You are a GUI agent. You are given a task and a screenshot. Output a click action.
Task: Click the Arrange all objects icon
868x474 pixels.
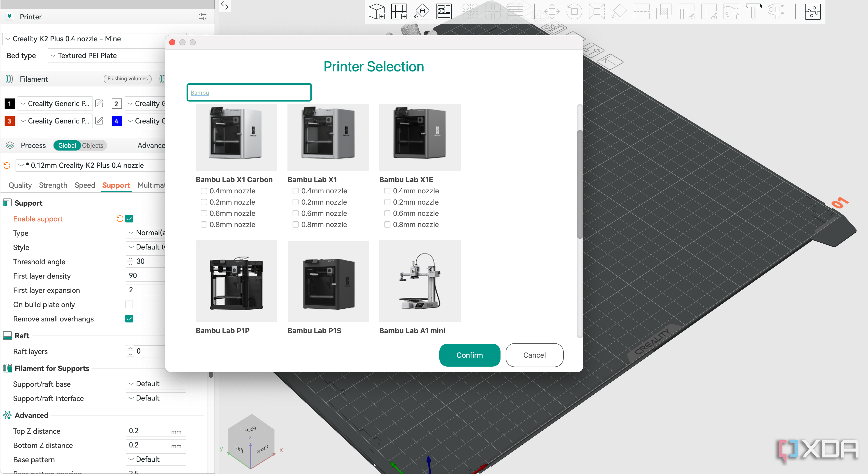(x=444, y=11)
